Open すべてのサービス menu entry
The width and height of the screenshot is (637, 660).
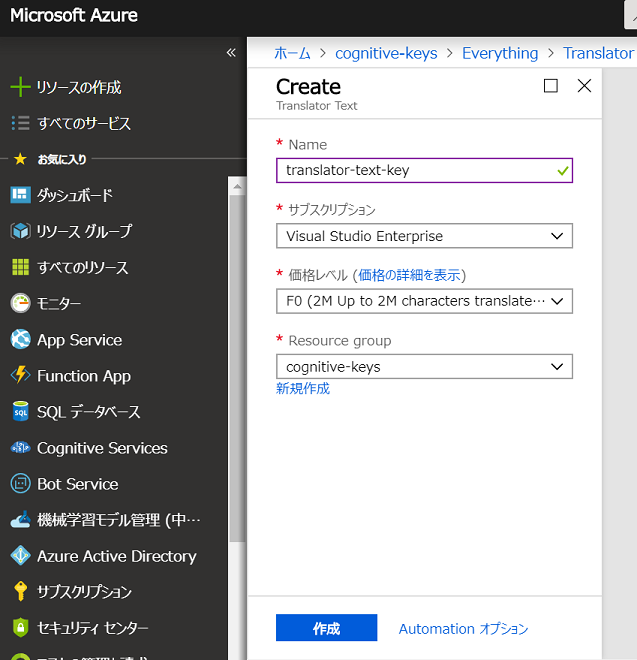tap(84, 123)
